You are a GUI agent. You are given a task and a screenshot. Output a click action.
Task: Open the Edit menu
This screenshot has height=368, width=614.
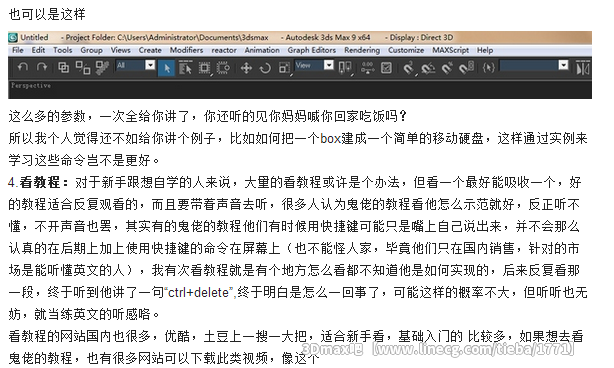(38, 50)
